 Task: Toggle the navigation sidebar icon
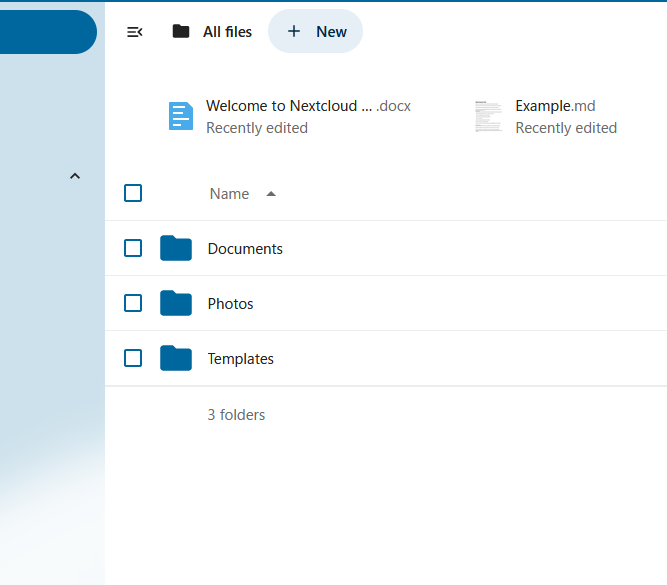click(x=134, y=32)
